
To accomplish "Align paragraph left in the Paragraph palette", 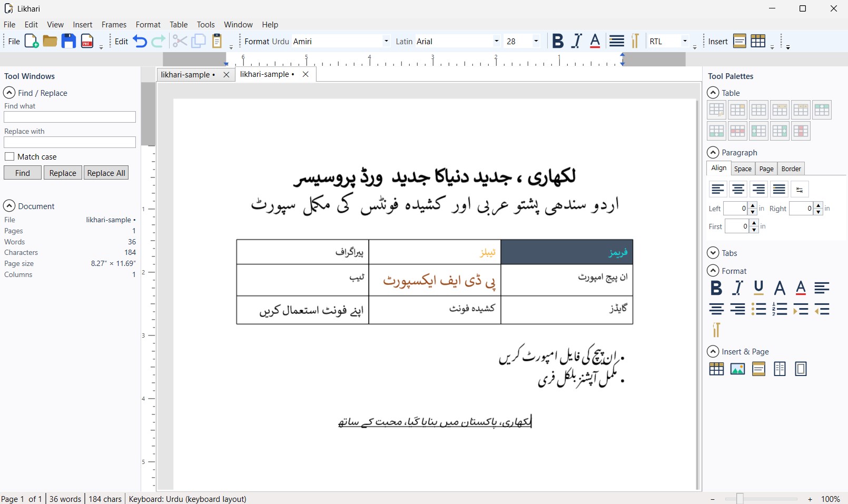I will coord(717,189).
